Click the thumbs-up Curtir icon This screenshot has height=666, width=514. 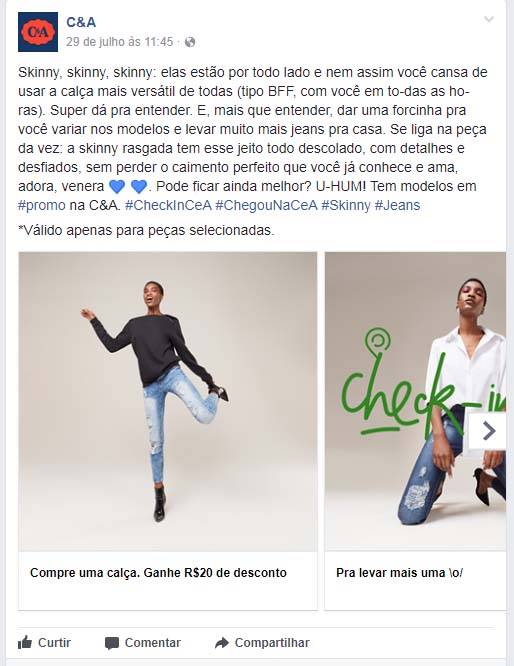pos(25,643)
